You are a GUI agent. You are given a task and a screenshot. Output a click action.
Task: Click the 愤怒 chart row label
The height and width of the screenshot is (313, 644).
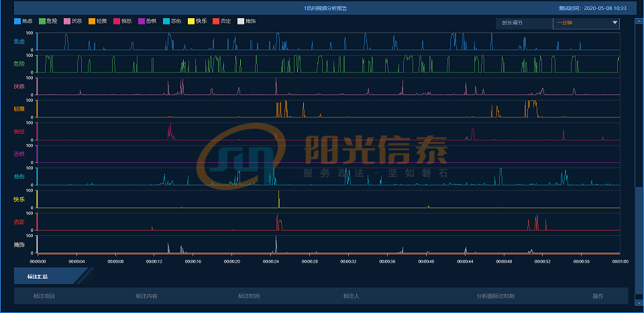point(19,131)
